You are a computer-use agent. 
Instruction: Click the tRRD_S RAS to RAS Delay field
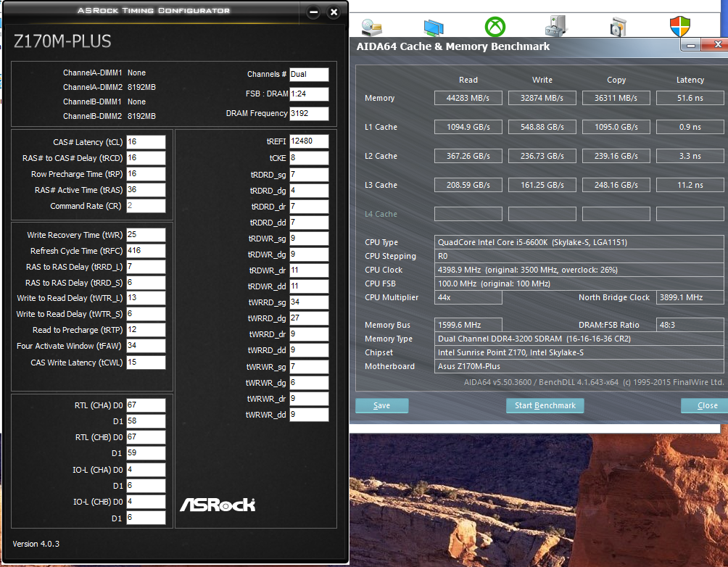tap(146, 282)
